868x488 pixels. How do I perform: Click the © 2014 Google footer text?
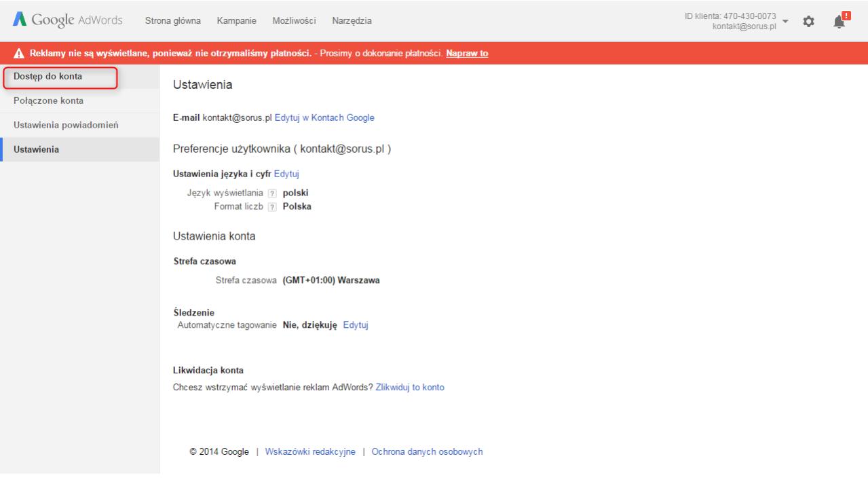click(219, 452)
